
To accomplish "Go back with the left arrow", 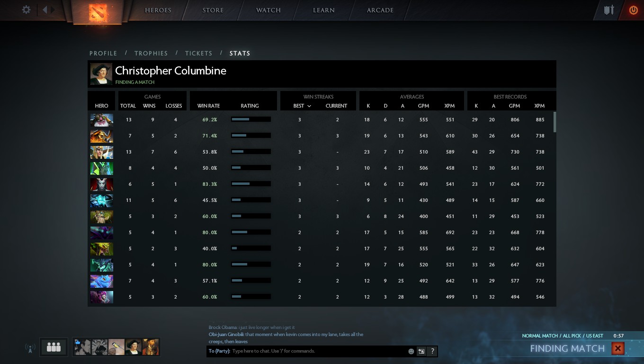I will (45, 10).
